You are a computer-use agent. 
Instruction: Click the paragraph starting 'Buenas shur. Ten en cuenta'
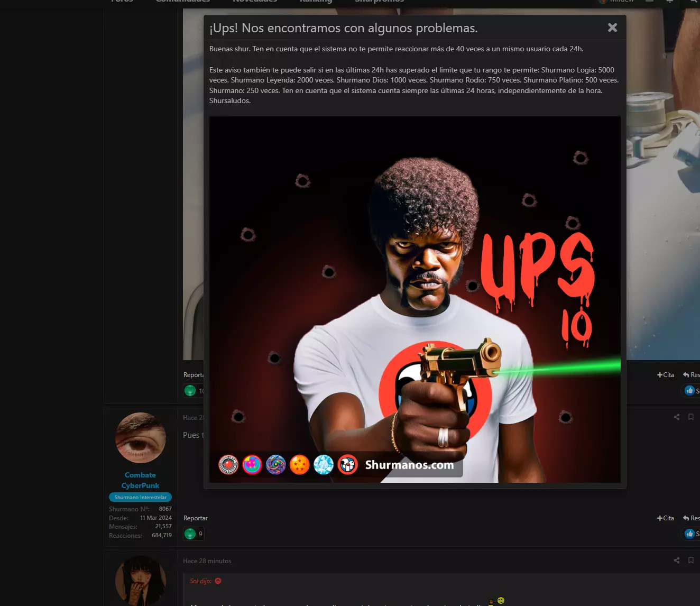pyautogui.click(x=397, y=49)
